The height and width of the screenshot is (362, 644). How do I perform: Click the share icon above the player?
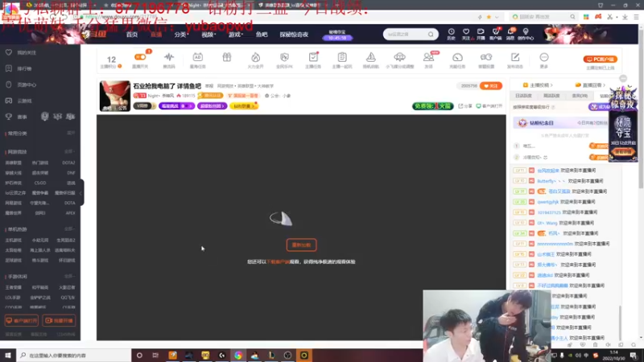tap(465, 106)
